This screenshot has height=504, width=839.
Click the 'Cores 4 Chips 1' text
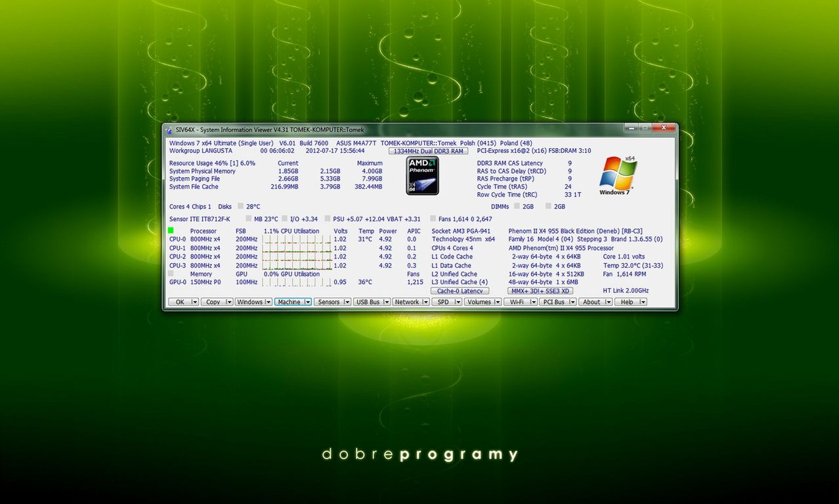point(190,207)
